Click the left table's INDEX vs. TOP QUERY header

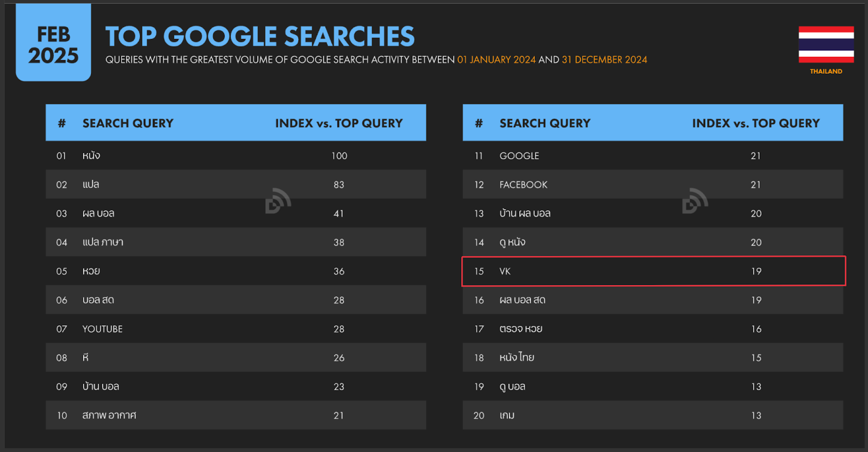point(339,124)
